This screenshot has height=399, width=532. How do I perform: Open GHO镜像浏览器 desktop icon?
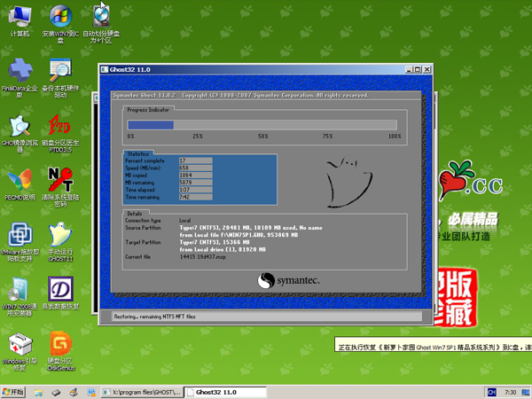coord(20,133)
